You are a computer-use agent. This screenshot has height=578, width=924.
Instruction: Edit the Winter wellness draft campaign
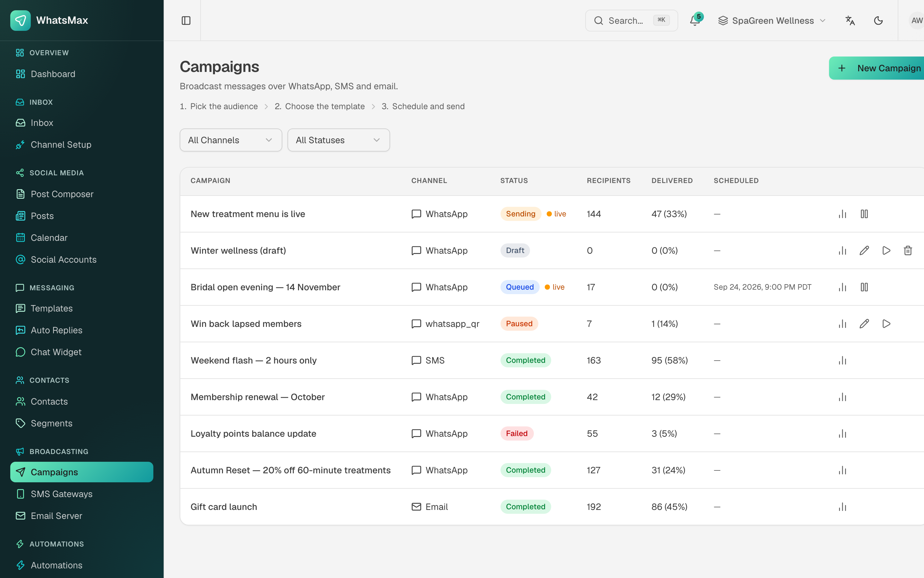coord(864,251)
